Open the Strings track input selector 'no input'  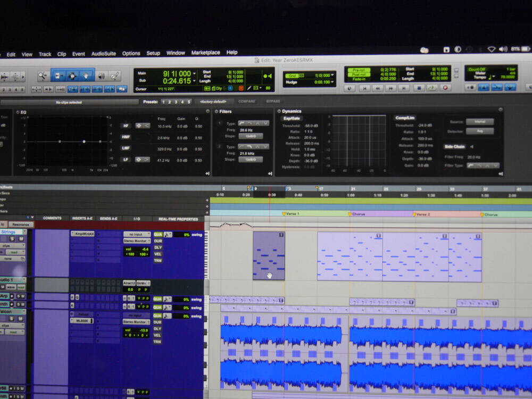[137, 234]
